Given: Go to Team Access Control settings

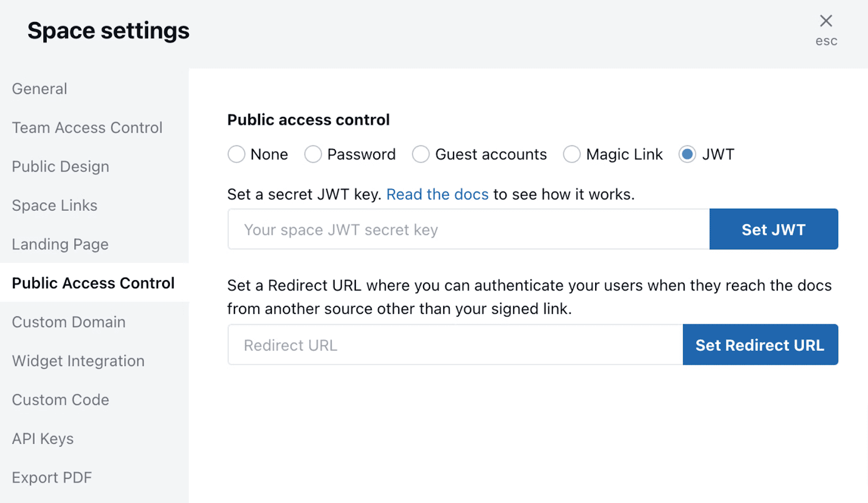Looking at the screenshot, I should pos(87,127).
